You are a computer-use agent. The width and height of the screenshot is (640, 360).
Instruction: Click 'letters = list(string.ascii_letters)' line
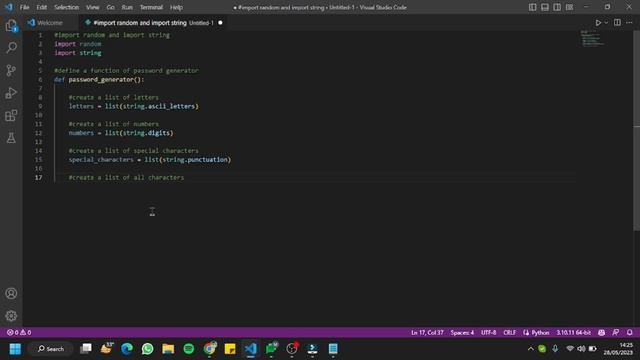[133, 107]
